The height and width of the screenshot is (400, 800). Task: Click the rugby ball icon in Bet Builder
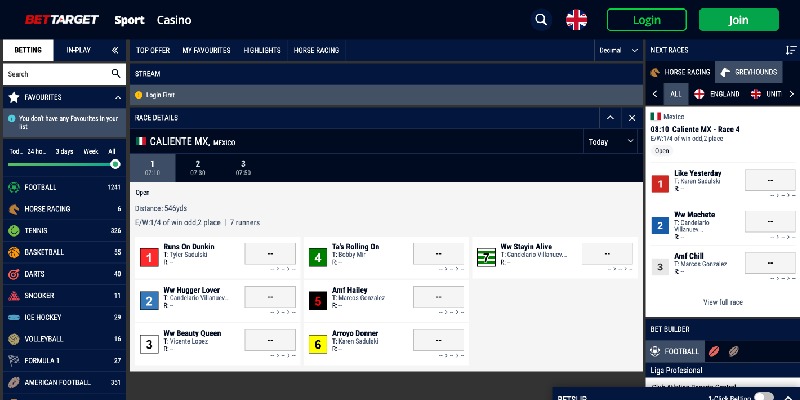point(714,351)
